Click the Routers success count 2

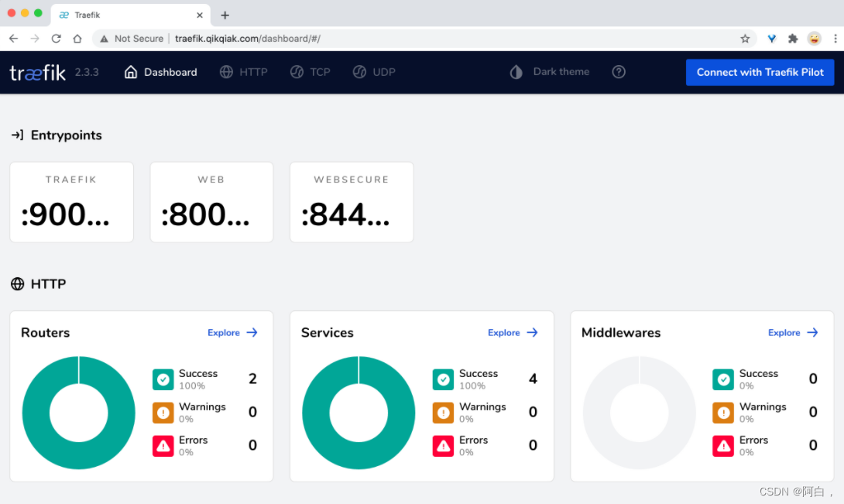(x=252, y=379)
